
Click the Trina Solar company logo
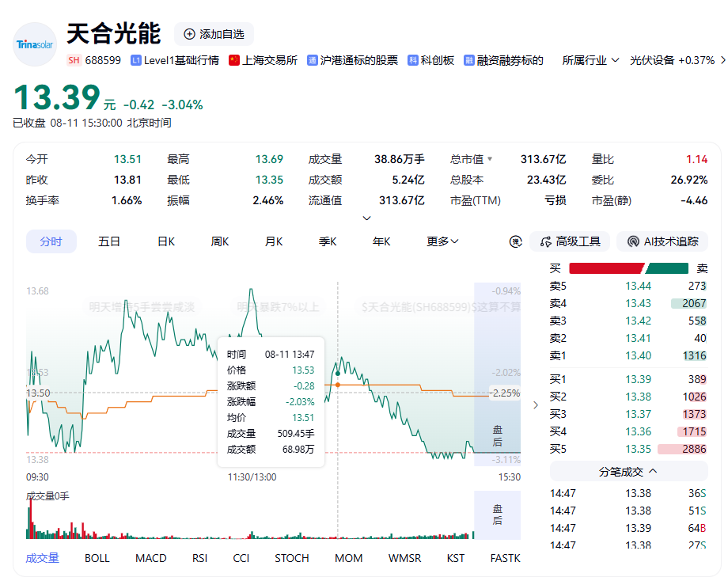pos(35,44)
